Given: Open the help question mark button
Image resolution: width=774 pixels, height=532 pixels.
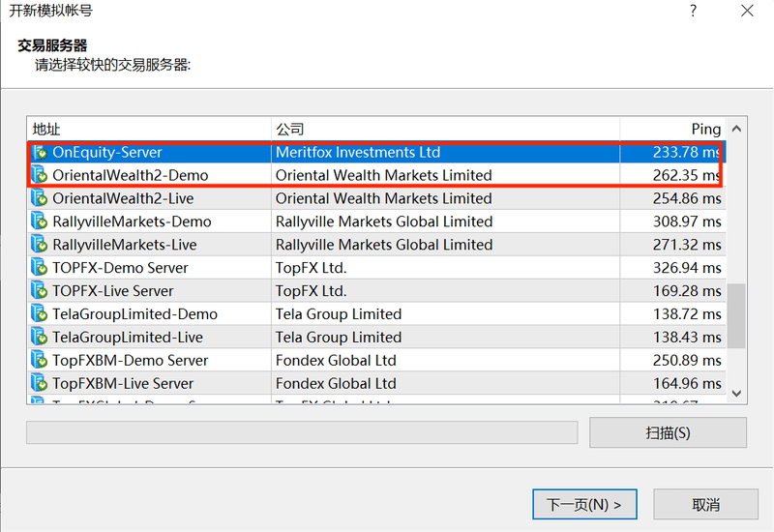Looking at the screenshot, I should (x=694, y=11).
